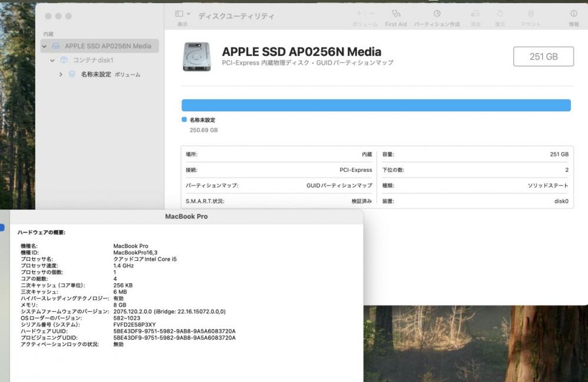
Task: Click the disk0 value in the 装置 row
Action: 562,201
